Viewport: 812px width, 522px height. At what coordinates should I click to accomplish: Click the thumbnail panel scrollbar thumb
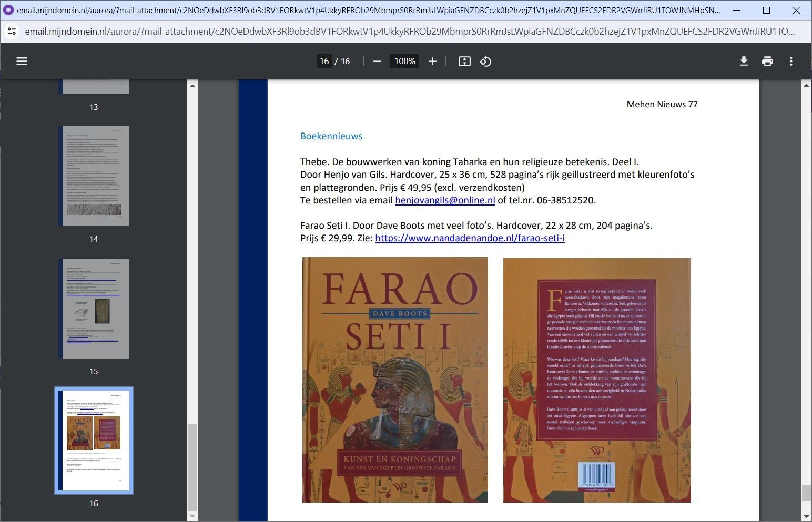[192, 467]
